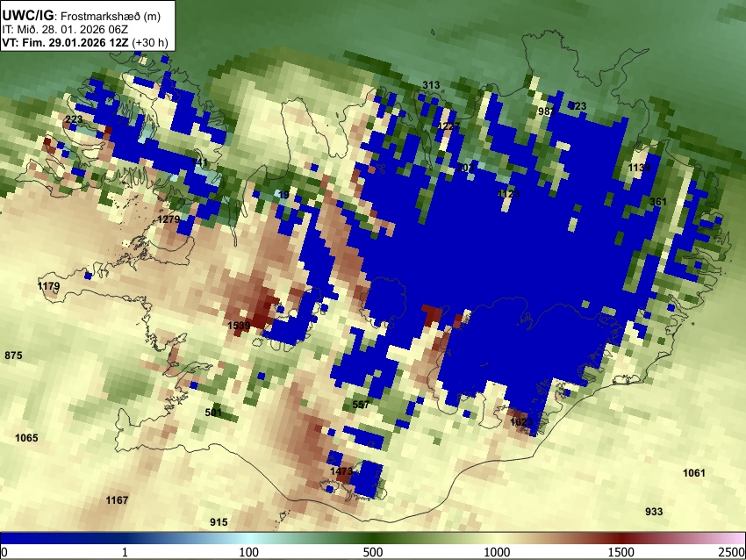Click the map value 141

point(200,162)
